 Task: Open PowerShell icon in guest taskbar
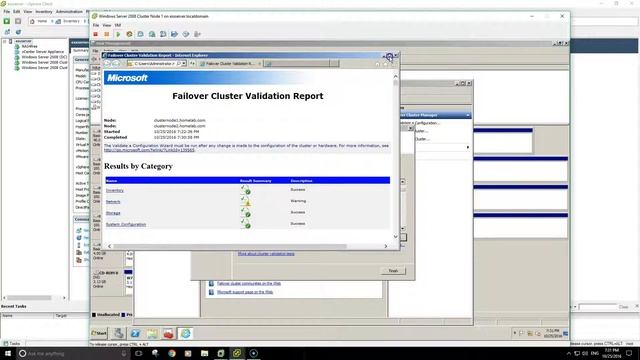click(136, 333)
